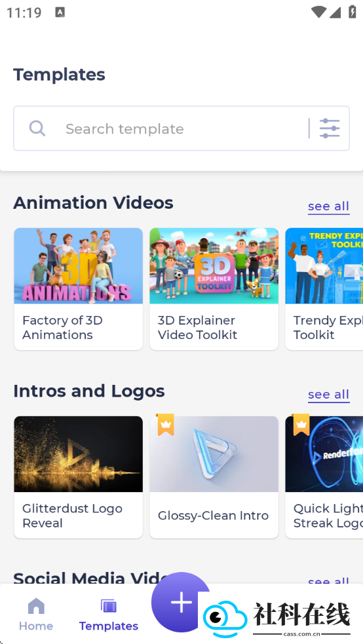See all Intros and Logos

(x=329, y=394)
